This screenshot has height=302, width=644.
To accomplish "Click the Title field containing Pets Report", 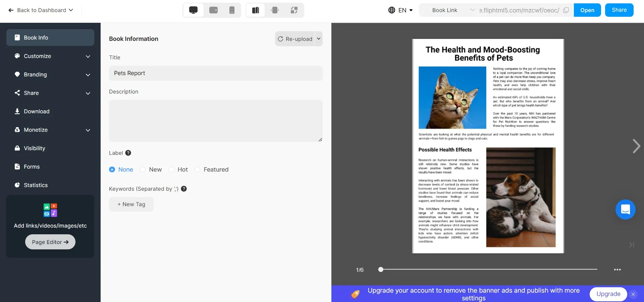I will [216, 73].
